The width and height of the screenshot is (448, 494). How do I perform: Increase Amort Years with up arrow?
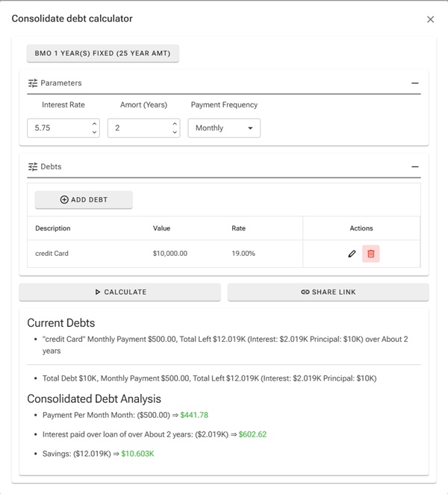pyautogui.click(x=175, y=124)
